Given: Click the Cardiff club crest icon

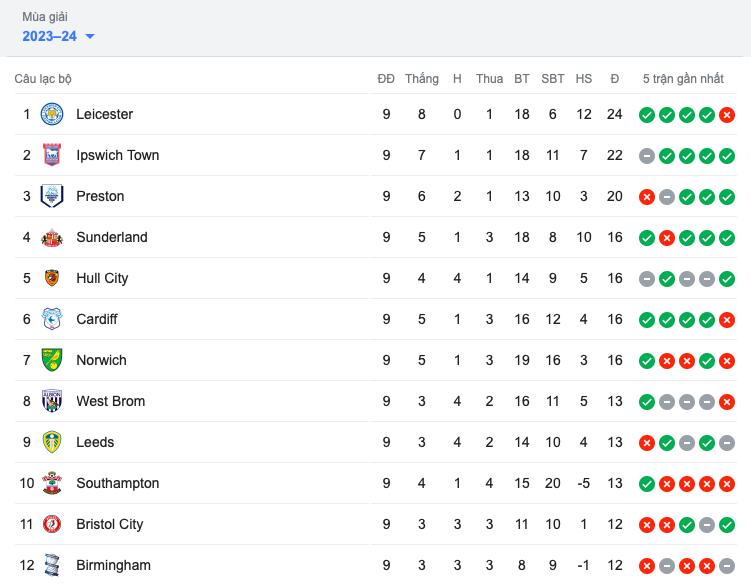Looking at the screenshot, I should tap(52, 319).
